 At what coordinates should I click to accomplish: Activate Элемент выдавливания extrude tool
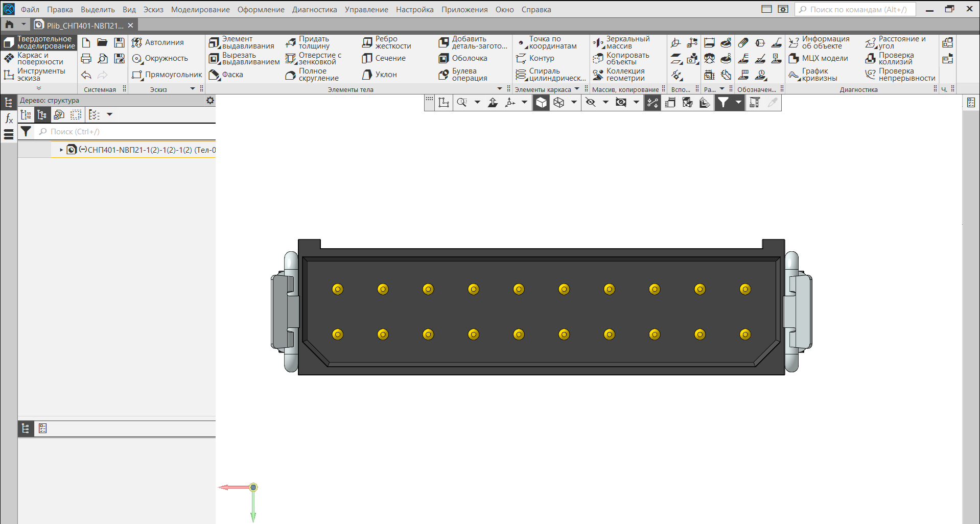coord(242,42)
